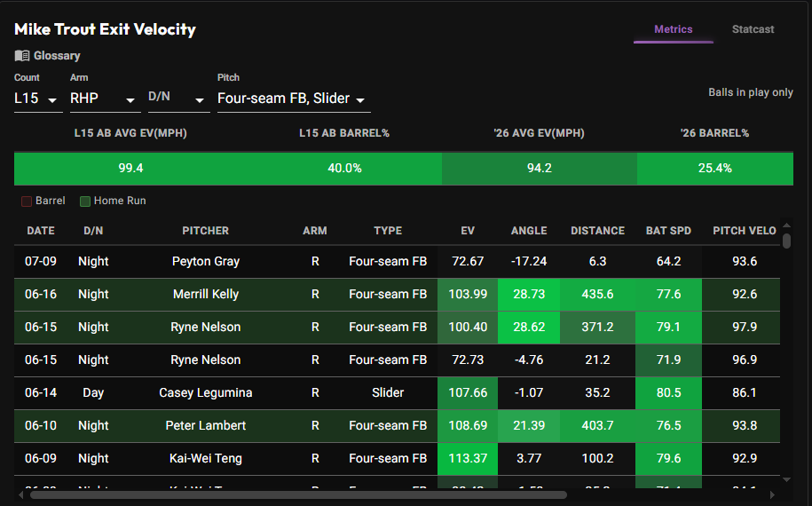Click the Mike Trout Exit Velocity title

[x=105, y=29]
